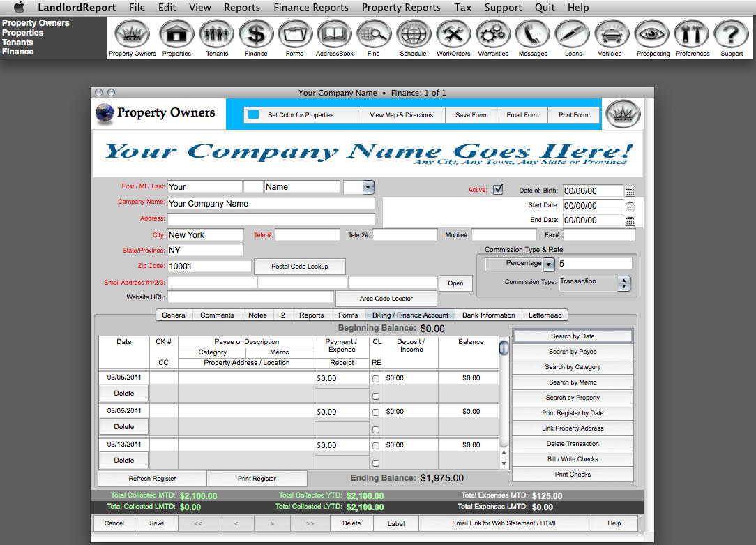Open the Property Reports menu
The height and width of the screenshot is (545, 756).
(x=401, y=8)
